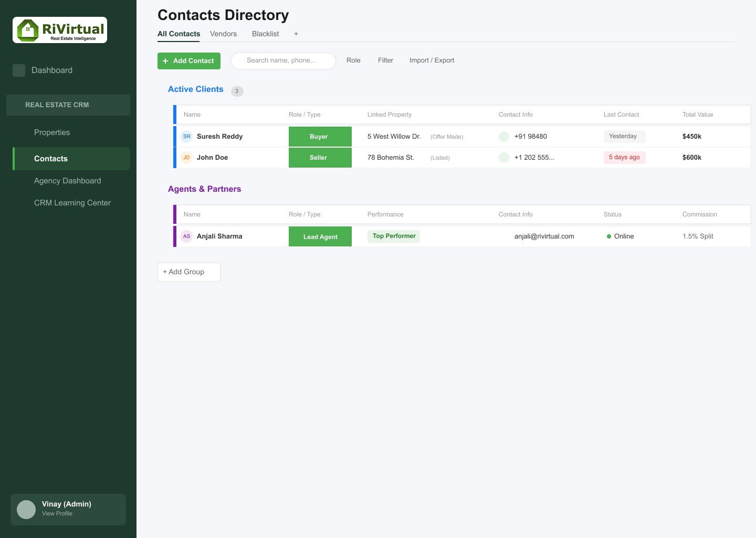Click the green Online status dot
The width and height of the screenshot is (756, 538).
(x=609, y=236)
